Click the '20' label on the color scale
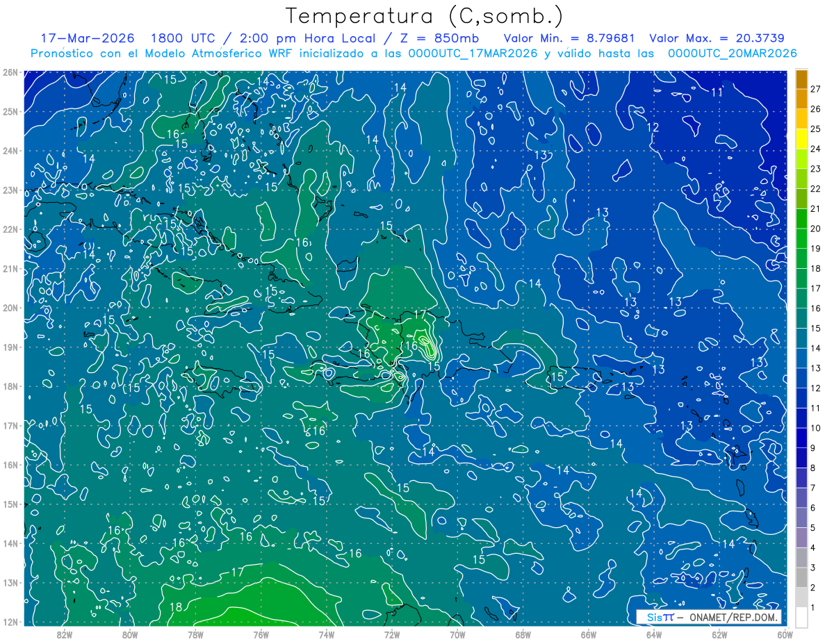This screenshot has height=644, width=834. click(815, 229)
